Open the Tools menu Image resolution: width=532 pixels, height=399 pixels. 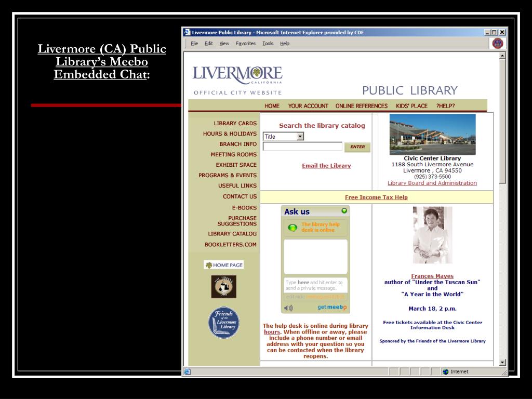pyautogui.click(x=268, y=44)
